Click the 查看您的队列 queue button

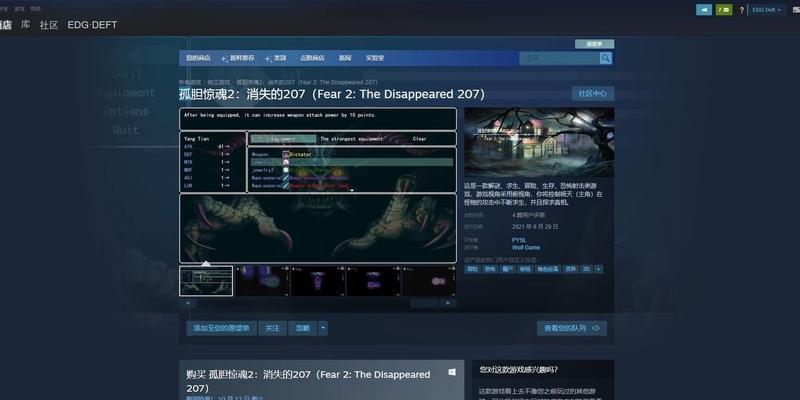572,328
